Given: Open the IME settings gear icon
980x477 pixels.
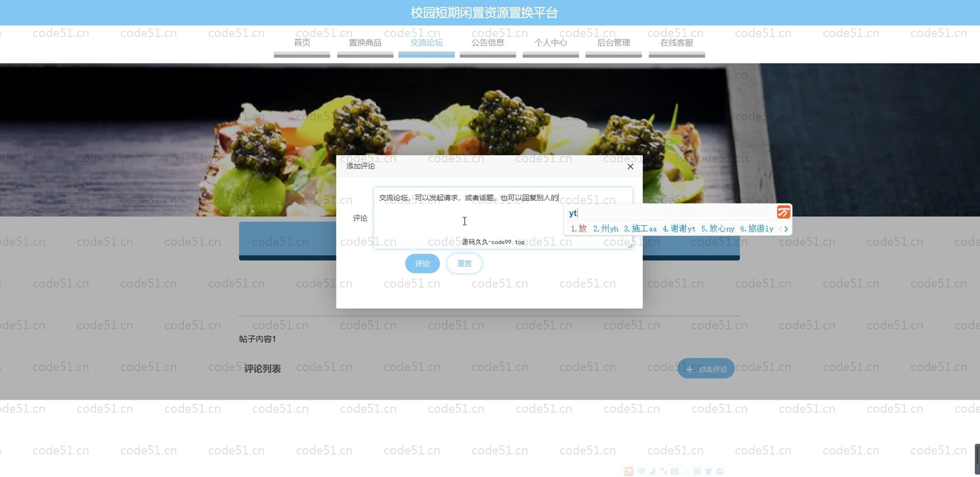Looking at the screenshot, I should (720, 472).
